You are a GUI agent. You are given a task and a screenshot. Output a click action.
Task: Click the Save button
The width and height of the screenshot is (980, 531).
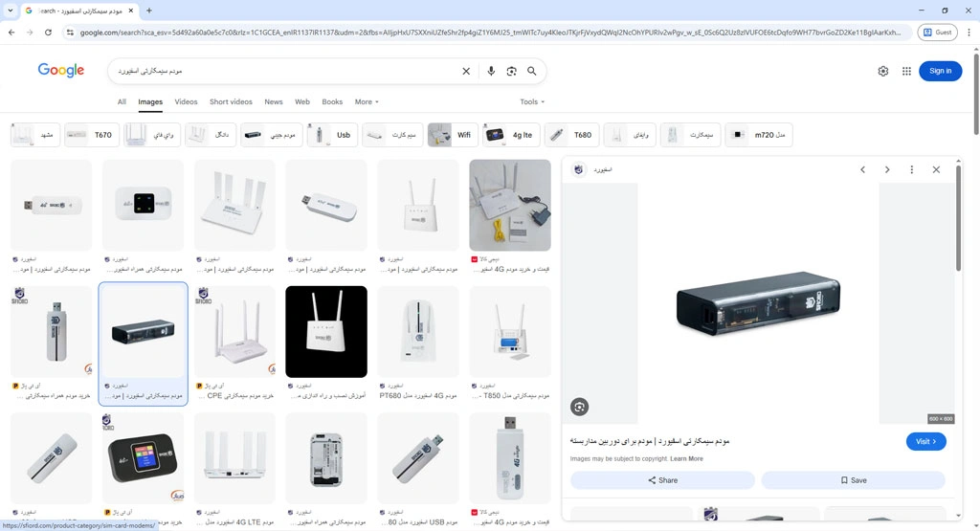(x=853, y=480)
